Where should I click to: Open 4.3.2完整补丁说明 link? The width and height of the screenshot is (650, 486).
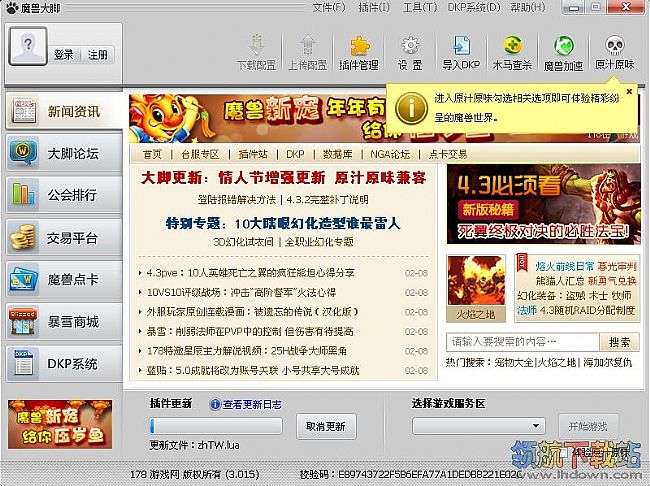[327, 199]
